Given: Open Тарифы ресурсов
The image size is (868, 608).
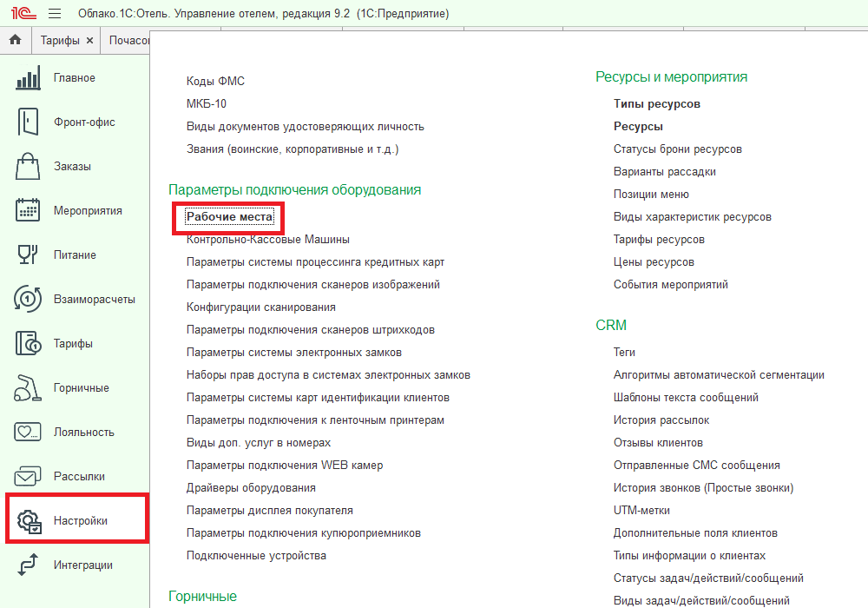Looking at the screenshot, I should click(659, 240).
